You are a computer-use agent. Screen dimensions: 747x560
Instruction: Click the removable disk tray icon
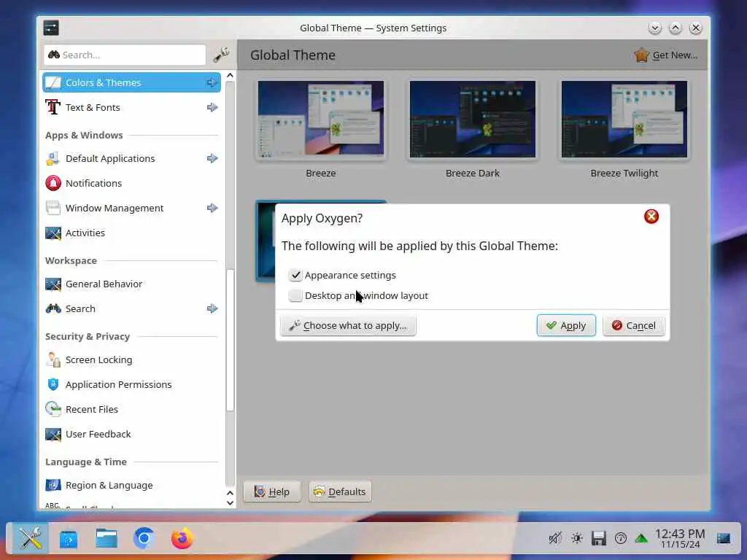(599, 539)
